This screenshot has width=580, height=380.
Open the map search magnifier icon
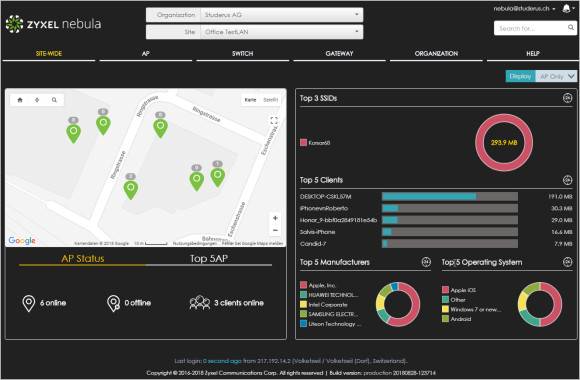coord(54,100)
